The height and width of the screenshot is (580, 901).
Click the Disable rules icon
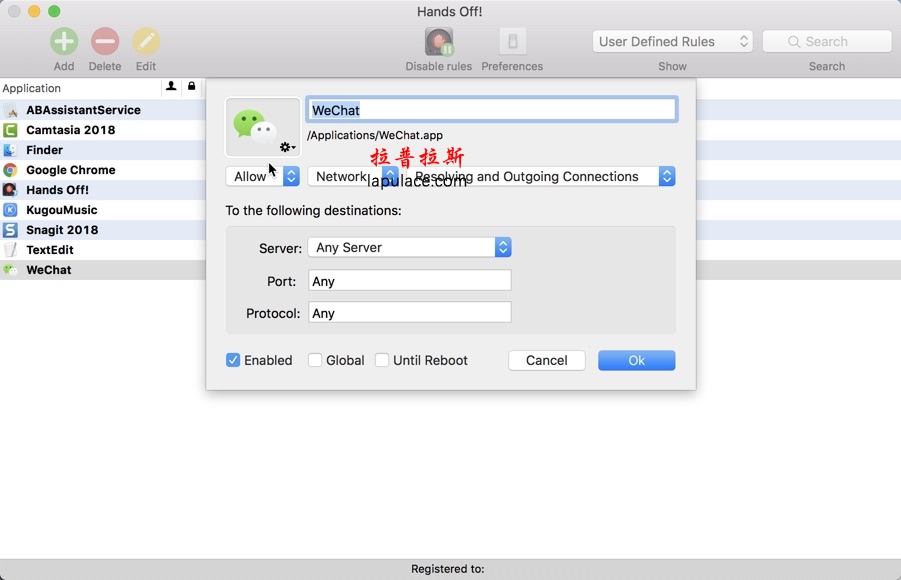tap(439, 41)
